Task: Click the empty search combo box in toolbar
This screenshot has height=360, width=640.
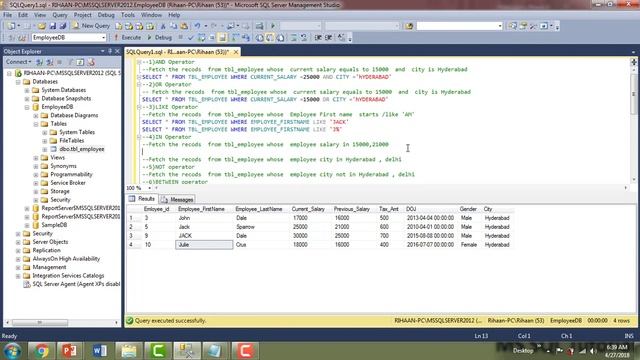Action: (460, 26)
